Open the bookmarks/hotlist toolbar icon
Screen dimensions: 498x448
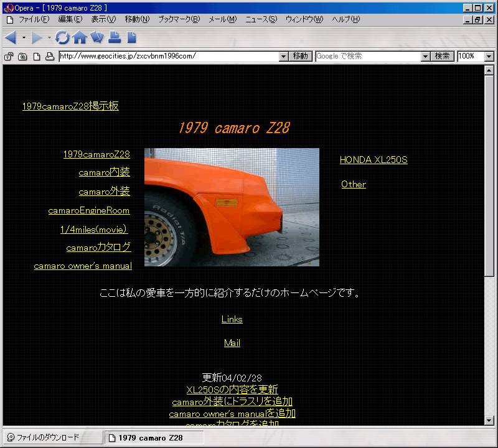97,37
